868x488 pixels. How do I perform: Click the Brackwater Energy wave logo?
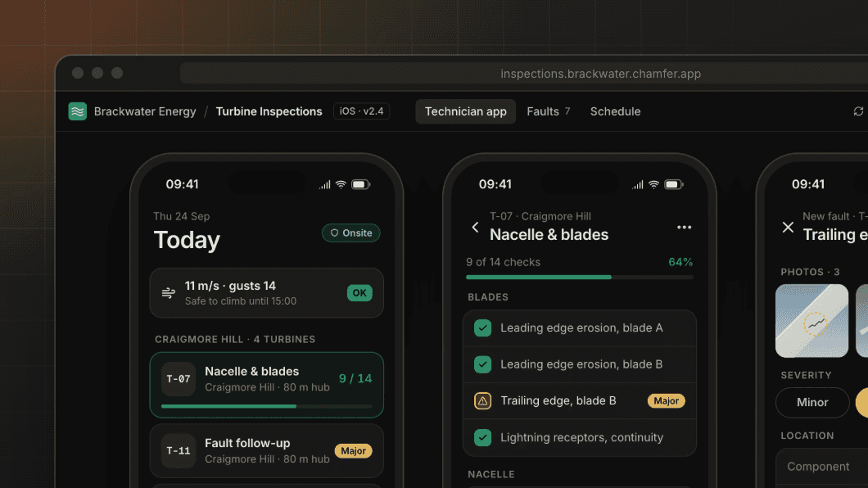tap(78, 111)
